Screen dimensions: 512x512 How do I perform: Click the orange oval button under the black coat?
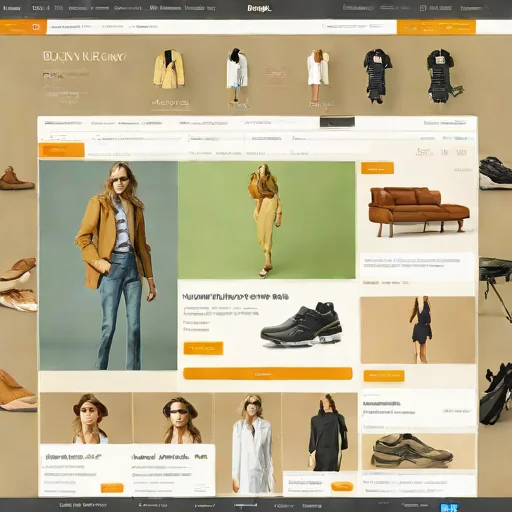pyautogui.click(x=342, y=486)
